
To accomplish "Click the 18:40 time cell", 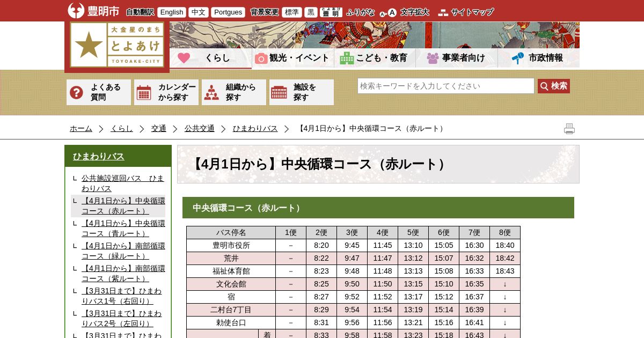I will coord(505,246).
